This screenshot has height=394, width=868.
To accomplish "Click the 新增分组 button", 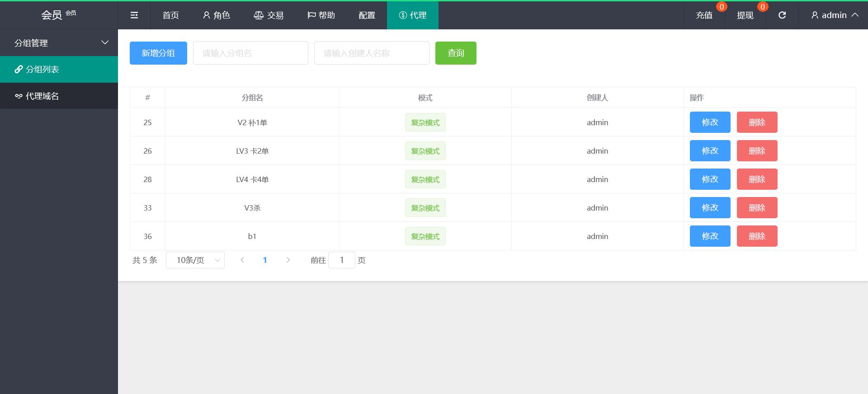I will coord(158,53).
